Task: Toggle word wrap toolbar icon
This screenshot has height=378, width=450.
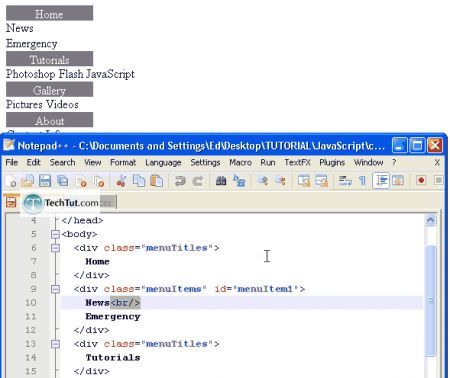Action: pyautogui.click(x=345, y=181)
